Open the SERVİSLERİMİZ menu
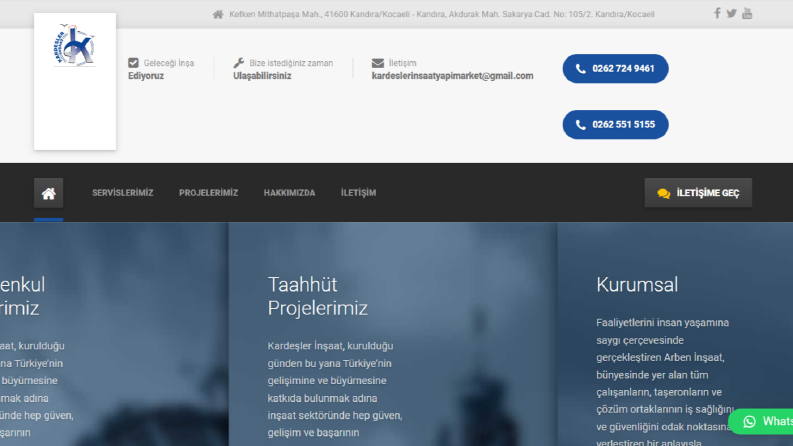The width and height of the screenshot is (793, 446). click(122, 193)
